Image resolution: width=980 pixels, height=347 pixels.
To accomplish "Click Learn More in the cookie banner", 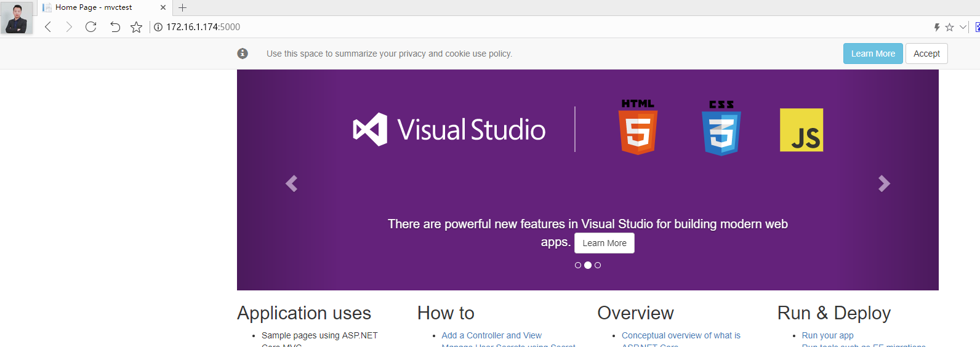I will click(x=873, y=54).
